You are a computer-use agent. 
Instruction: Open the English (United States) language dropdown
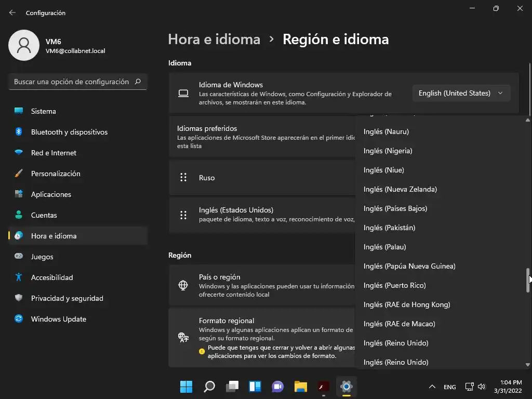pos(461,93)
